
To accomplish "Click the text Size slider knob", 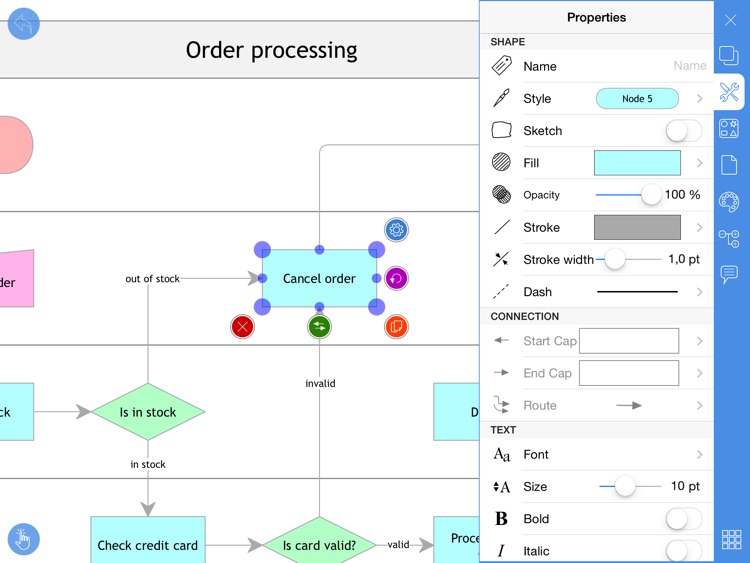I will 625,486.
